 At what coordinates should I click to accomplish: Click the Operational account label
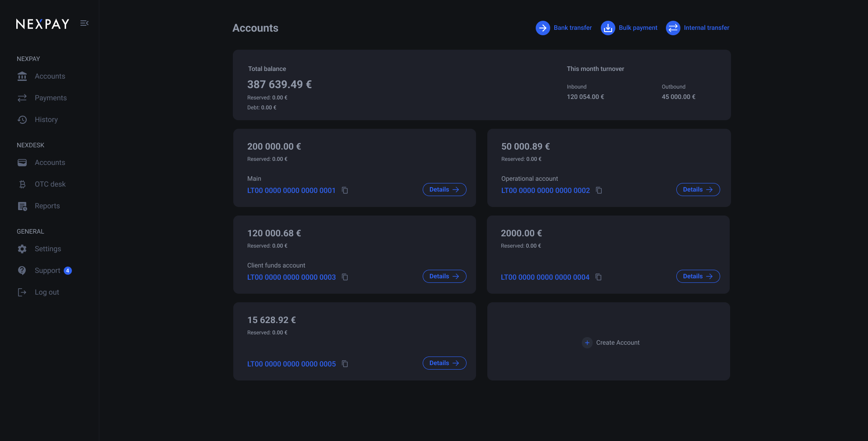click(x=529, y=178)
